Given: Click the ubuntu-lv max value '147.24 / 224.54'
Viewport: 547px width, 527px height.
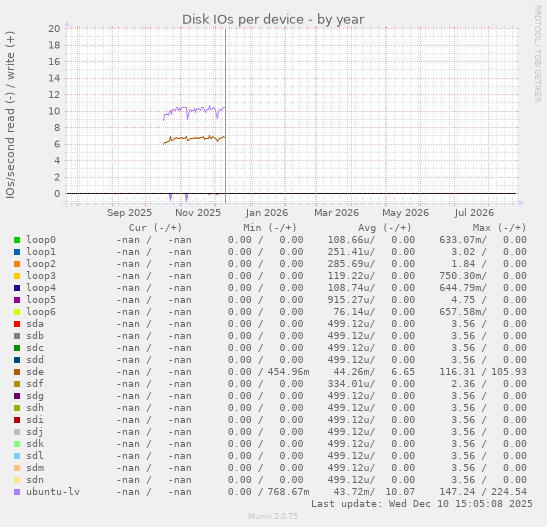Looking at the screenshot, I should coord(483,492).
